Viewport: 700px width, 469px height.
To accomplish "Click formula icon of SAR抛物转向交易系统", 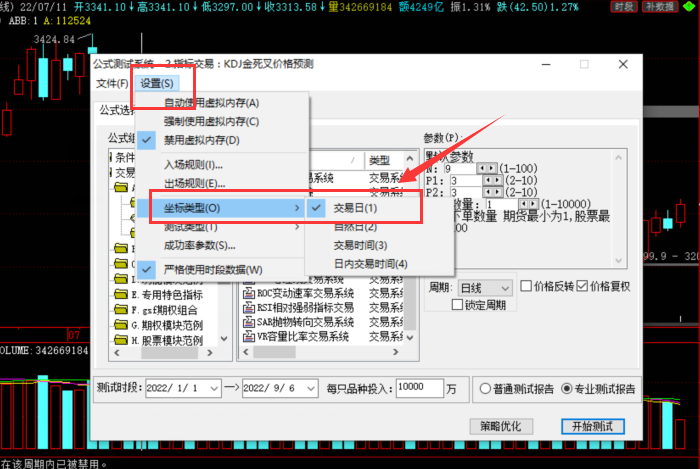I will tap(249, 322).
